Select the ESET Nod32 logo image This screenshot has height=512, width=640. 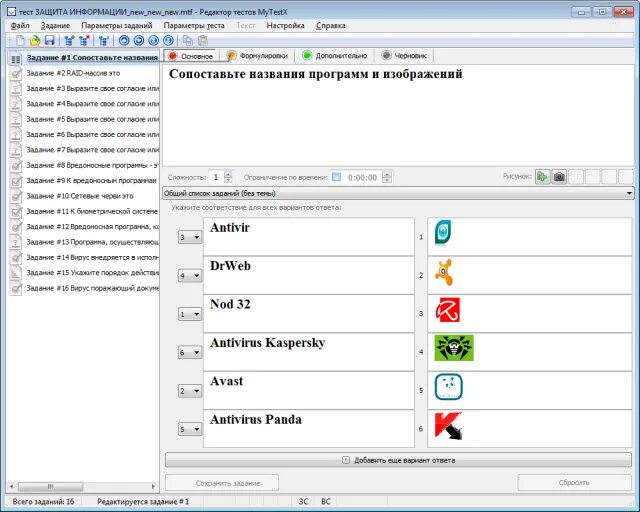click(443, 233)
